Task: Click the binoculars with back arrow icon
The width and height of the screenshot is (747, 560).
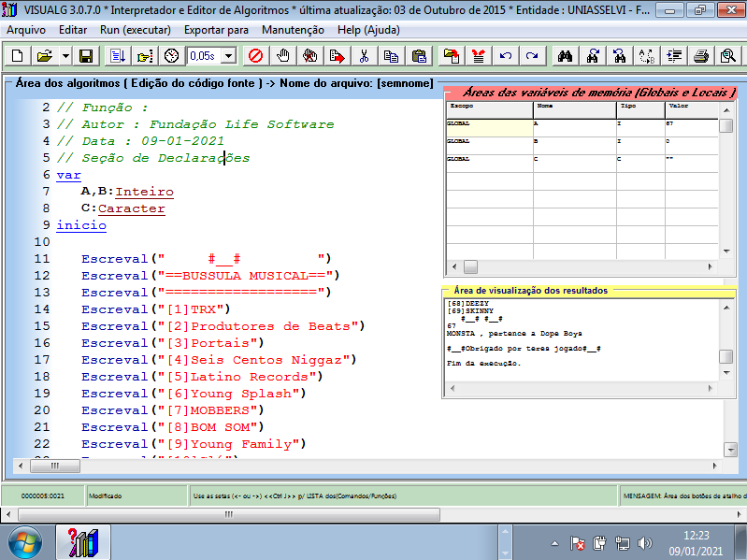Action: tap(619, 56)
